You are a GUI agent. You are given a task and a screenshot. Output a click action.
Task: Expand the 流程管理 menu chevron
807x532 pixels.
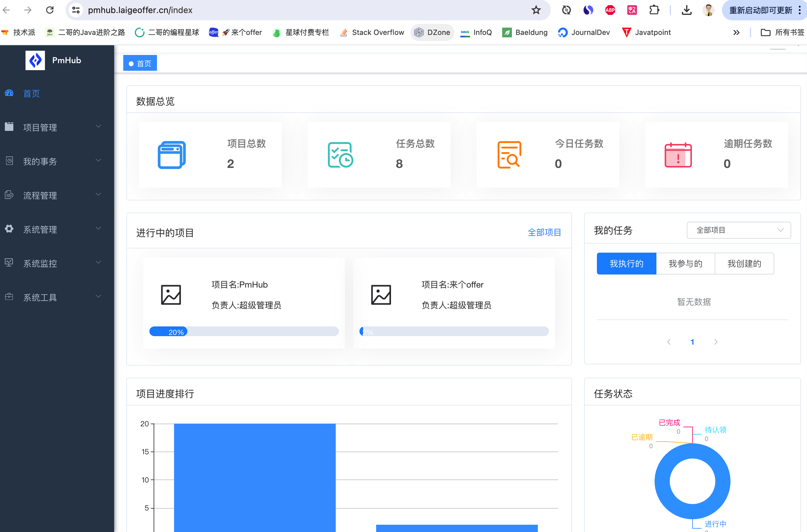pos(98,194)
